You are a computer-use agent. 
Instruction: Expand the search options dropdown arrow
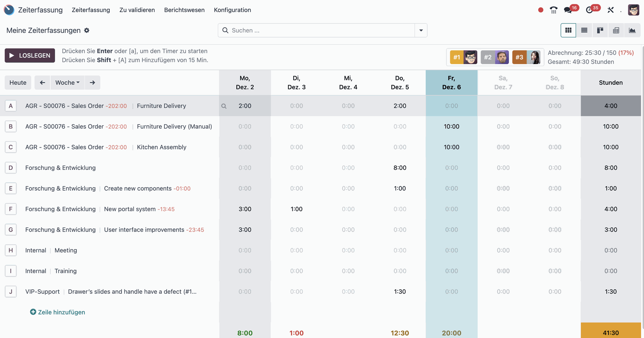point(421,31)
